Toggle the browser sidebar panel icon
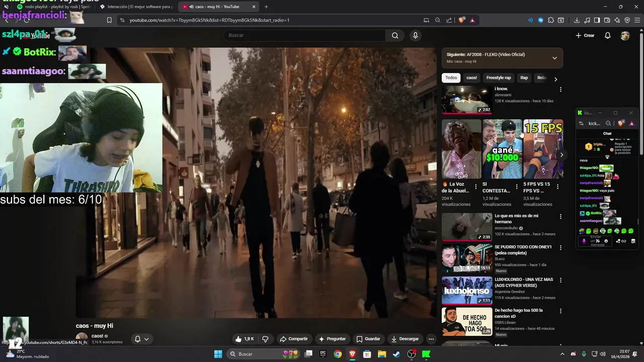This screenshot has height=362, width=644. click(597, 20)
